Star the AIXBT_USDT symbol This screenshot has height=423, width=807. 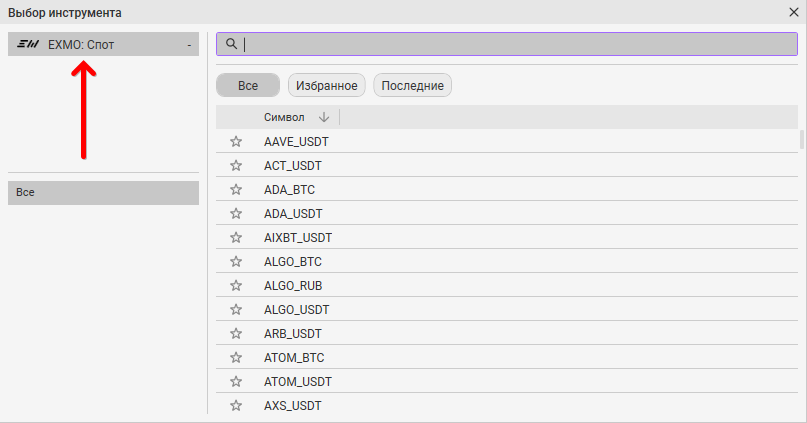(236, 237)
